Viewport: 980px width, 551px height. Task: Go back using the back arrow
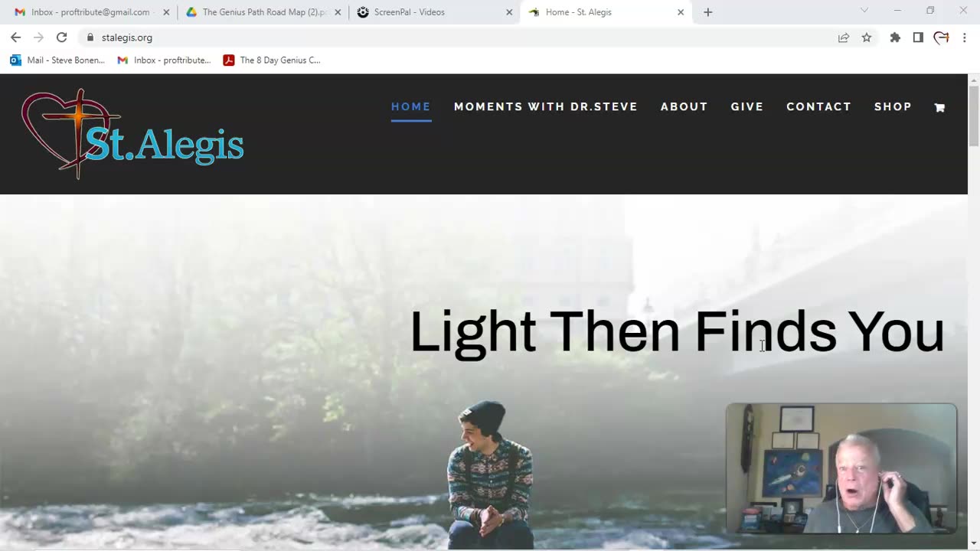(x=15, y=37)
